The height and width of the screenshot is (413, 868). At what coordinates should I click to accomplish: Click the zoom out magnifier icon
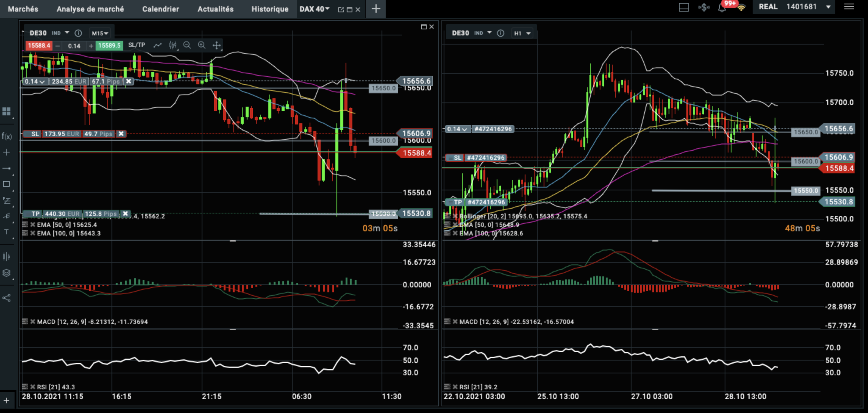click(x=187, y=45)
